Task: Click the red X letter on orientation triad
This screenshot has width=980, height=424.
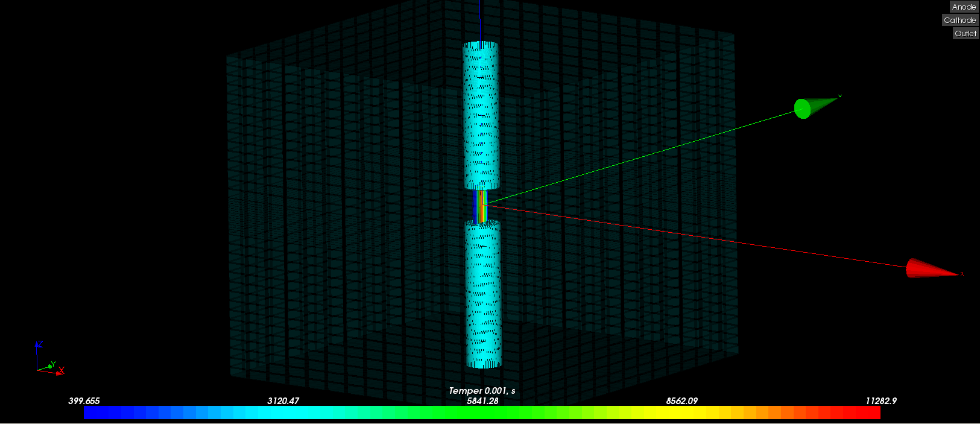Action: [62, 371]
